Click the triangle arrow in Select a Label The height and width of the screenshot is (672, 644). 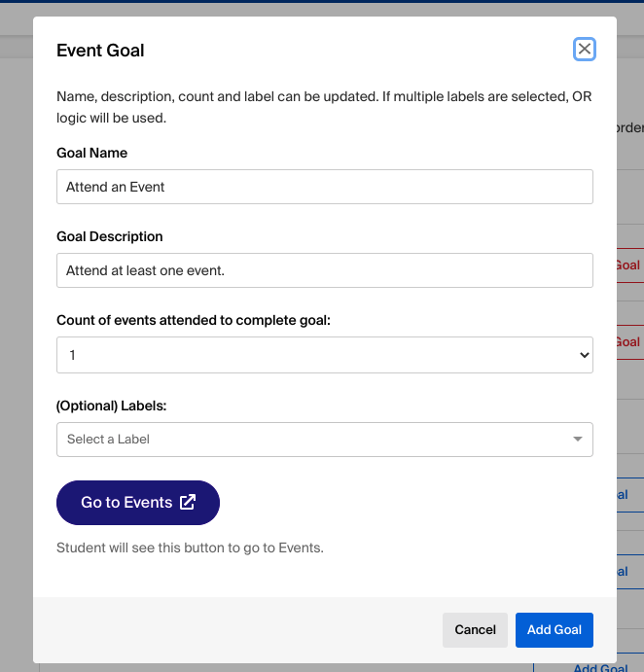pyautogui.click(x=578, y=439)
